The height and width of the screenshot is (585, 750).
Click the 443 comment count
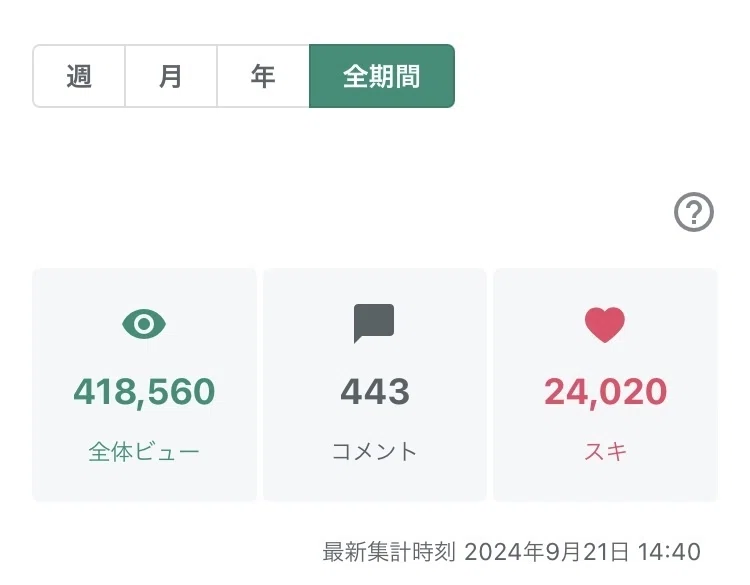(x=375, y=392)
